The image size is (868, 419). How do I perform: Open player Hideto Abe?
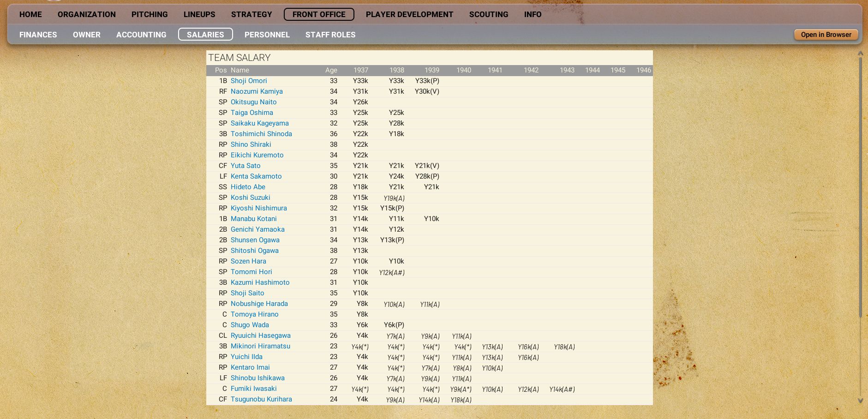tap(247, 187)
